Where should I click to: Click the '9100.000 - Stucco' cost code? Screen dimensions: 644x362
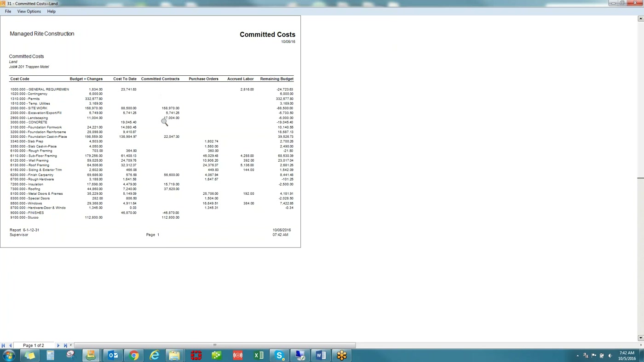coord(24,217)
